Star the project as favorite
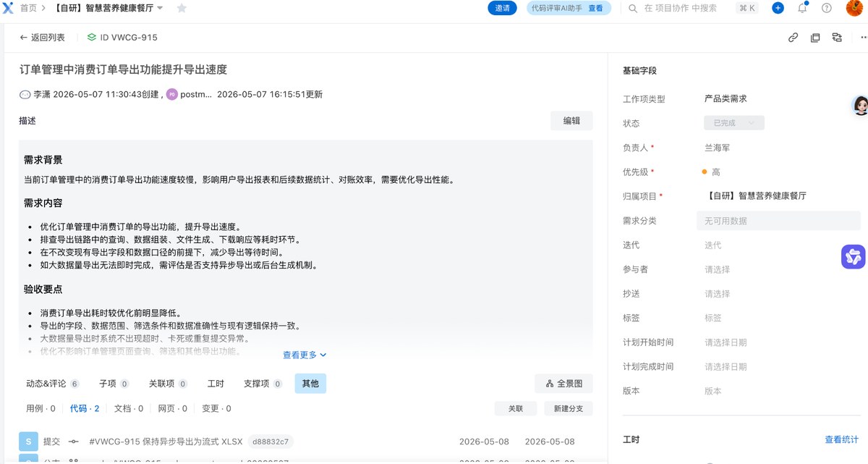The image size is (868, 464). click(182, 8)
